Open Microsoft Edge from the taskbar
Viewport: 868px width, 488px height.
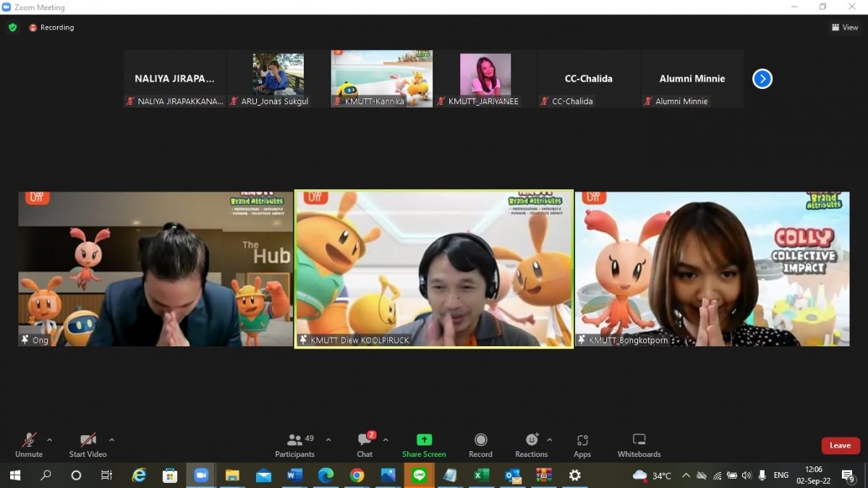pos(325,475)
